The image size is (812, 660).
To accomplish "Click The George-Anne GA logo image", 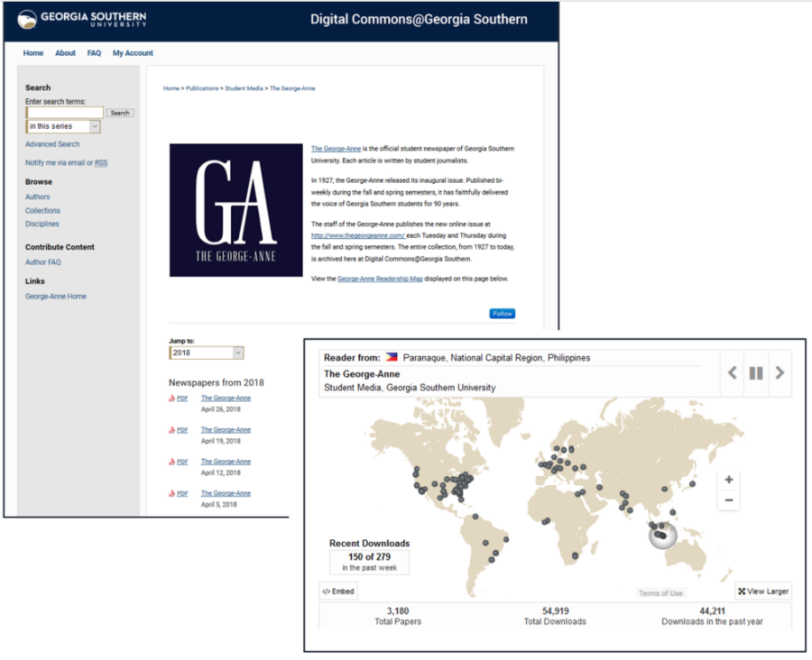I will (x=236, y=210).
